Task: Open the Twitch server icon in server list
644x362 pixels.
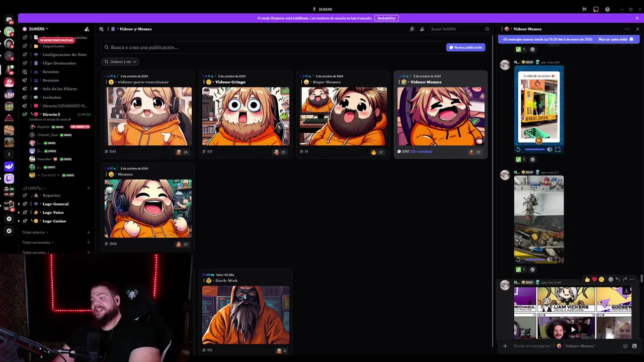Action: (9, 178)
